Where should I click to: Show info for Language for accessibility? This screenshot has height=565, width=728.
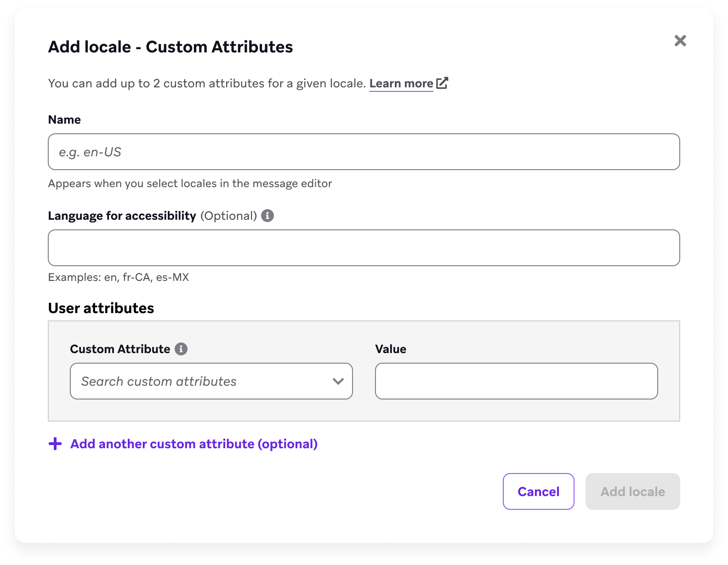point(267,216)
